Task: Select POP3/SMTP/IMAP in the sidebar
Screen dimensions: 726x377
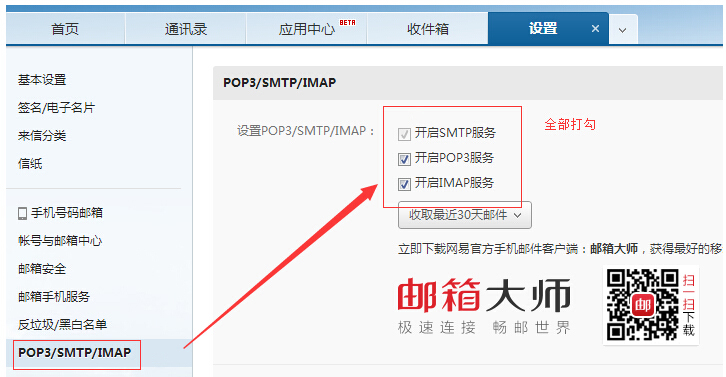Action: pos(75,353)
